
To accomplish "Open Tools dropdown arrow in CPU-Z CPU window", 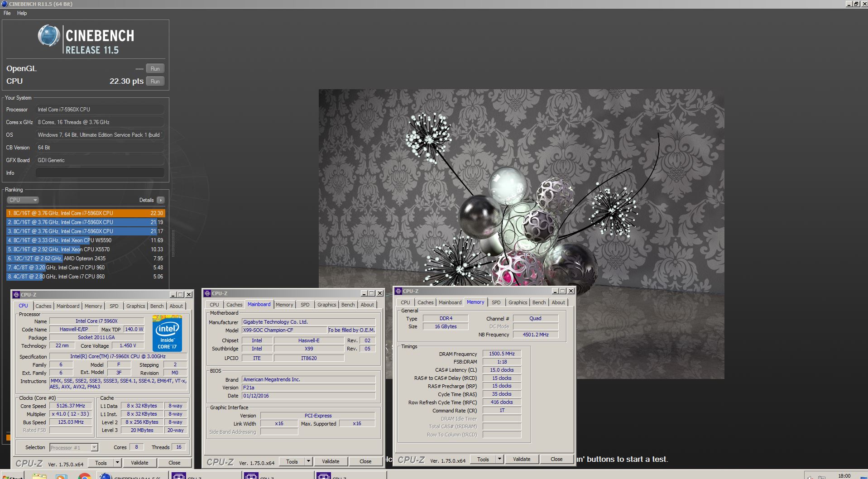I will (117, 463).
